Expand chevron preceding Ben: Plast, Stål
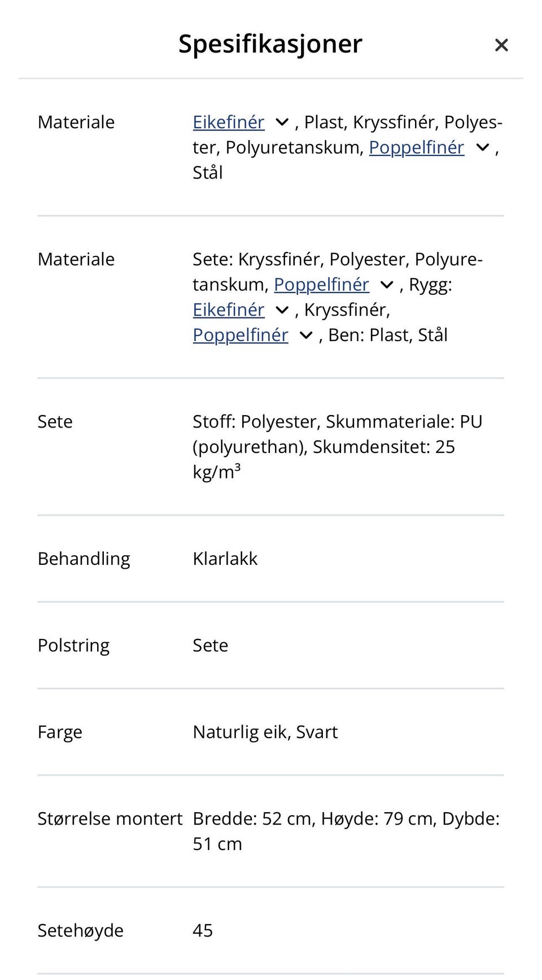The width and height of the screenshot is (542, 980). (306, 336)
